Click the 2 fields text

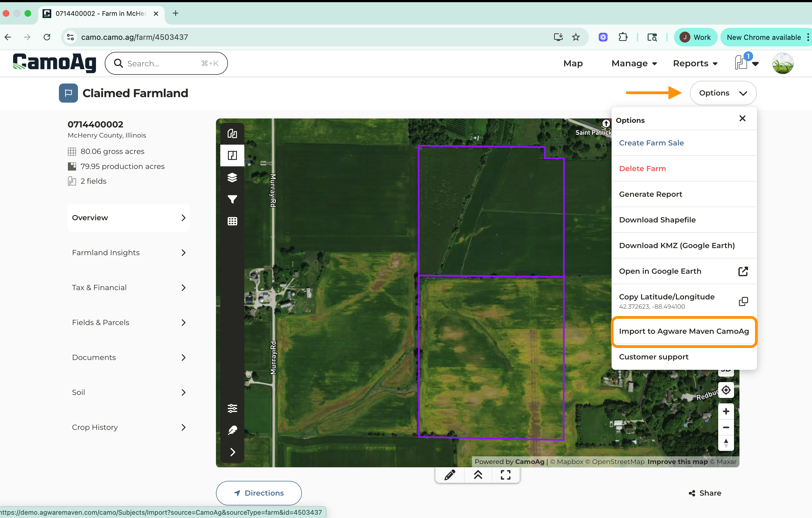point(94,181)
